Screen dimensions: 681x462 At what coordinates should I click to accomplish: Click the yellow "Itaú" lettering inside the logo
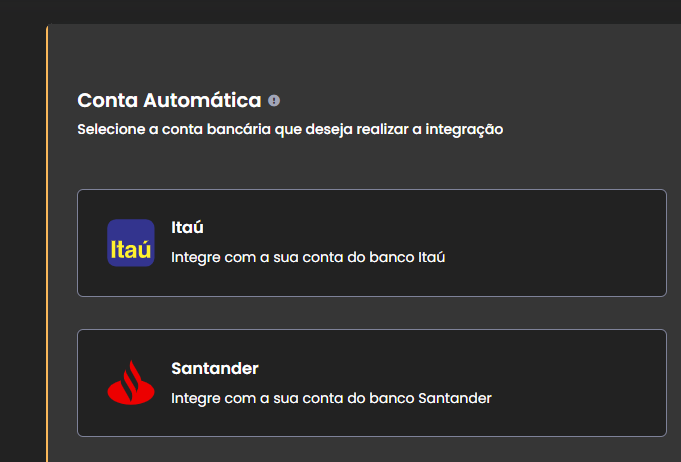coord(131,249)
